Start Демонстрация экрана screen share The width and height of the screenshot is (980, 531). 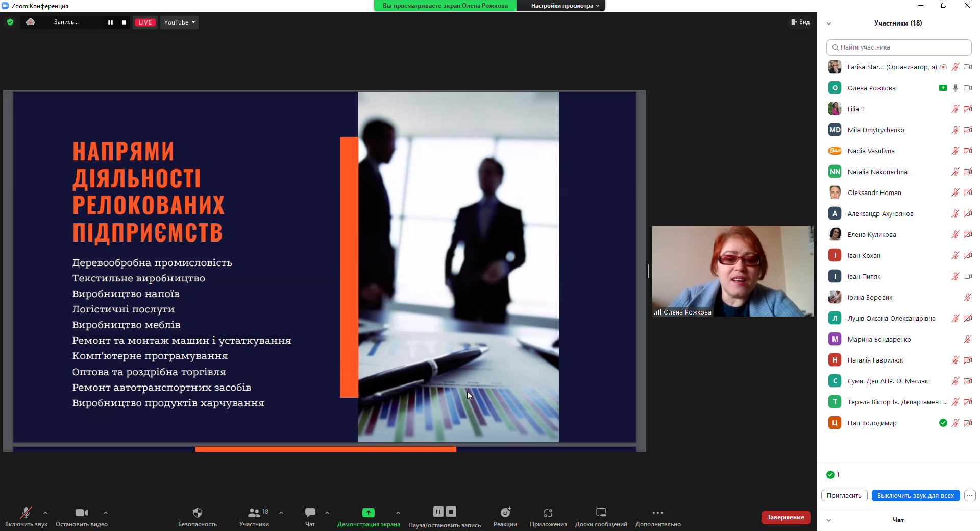369,517
